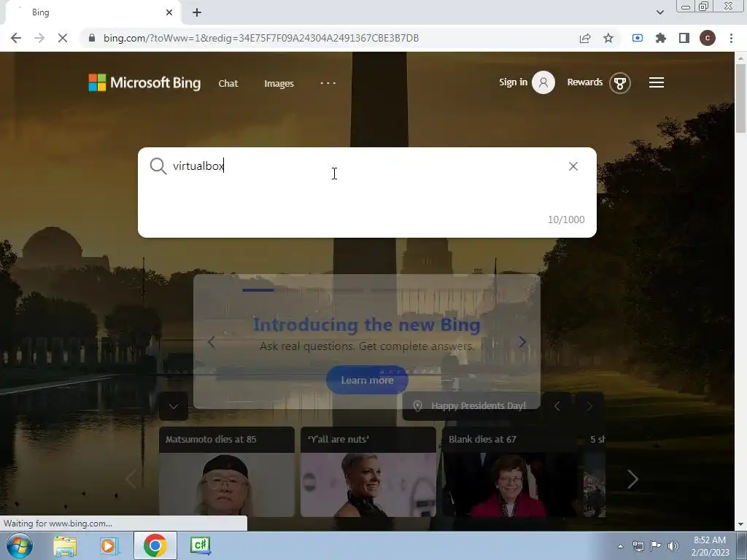Show hidden system tray icons

point(620,546)
